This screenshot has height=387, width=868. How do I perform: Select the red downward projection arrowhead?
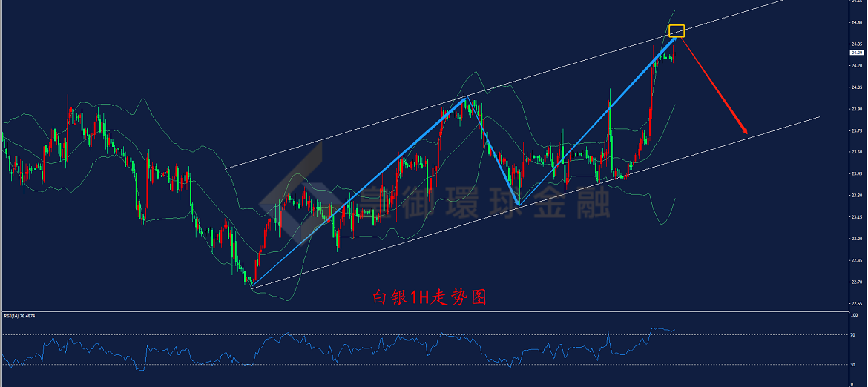745,130
